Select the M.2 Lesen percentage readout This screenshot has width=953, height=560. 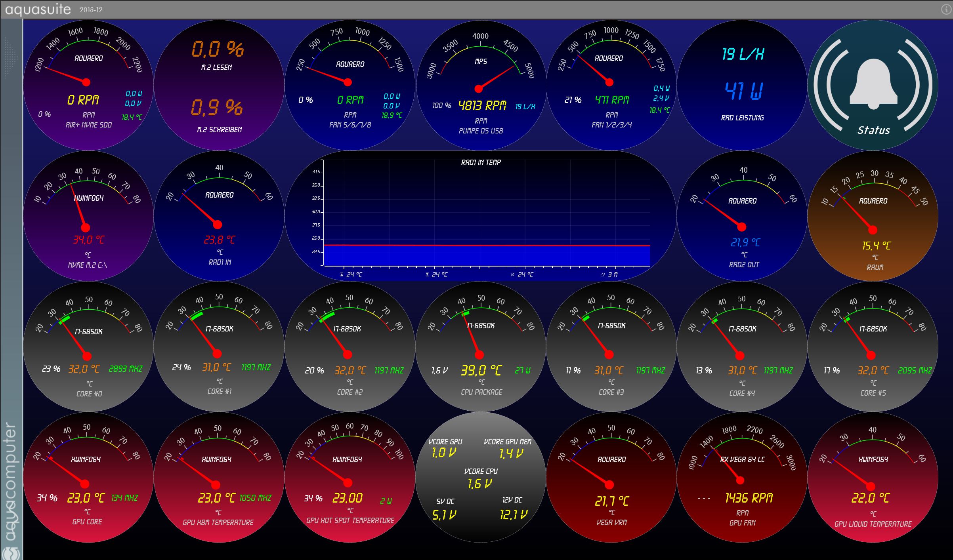coord(217,50)
